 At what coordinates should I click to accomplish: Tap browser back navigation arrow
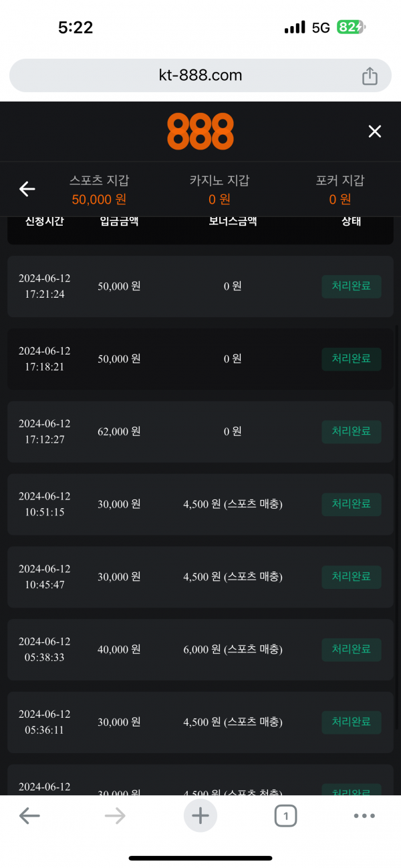29,815
